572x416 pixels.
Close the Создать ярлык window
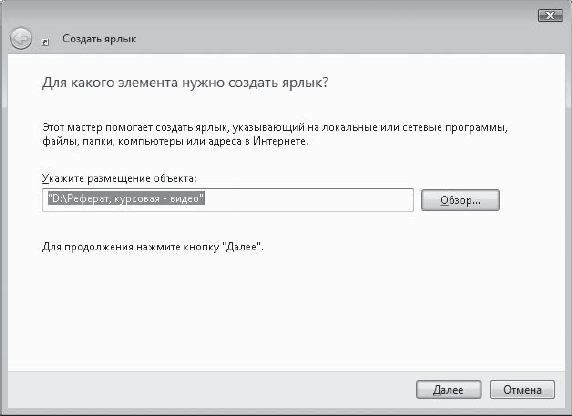[x=550, y=15]
